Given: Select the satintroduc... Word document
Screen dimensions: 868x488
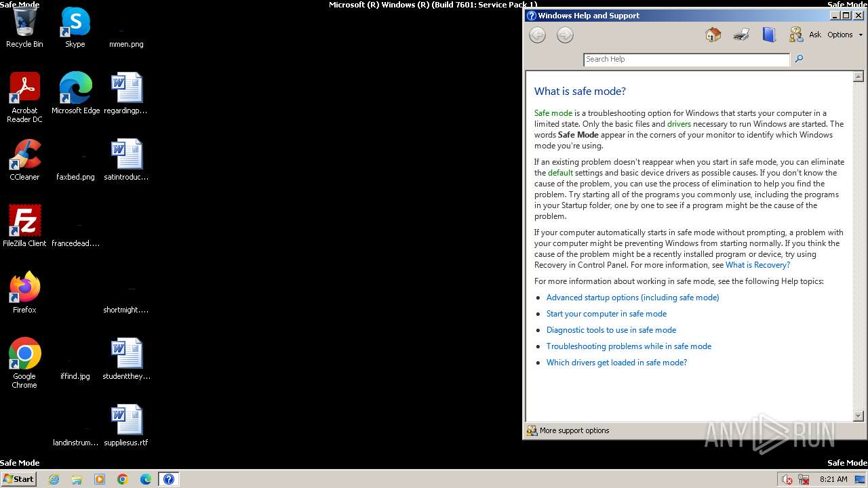Looking at the screenshot, I should [126, 161].
